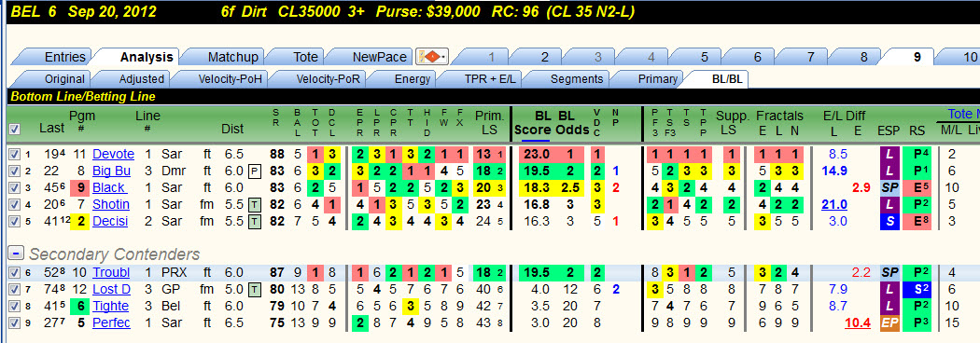Screen dimensions: 980x343
Task: Uncheck the Black row checkbox
Action: [14, 187]
